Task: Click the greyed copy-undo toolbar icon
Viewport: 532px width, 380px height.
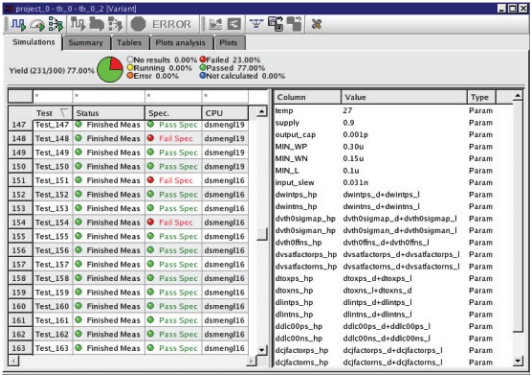Action: pyautogui.click(x=294, y=24)
